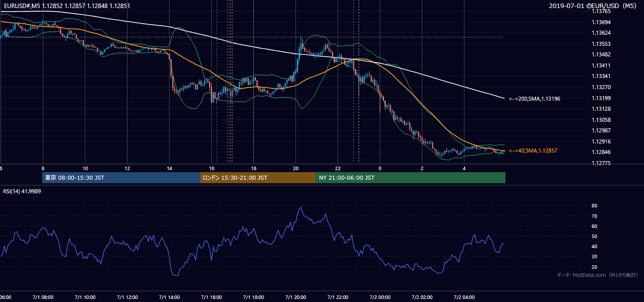
Task: Select the NY 21:00-06:00 JST session bar
Action: [411, 178]
